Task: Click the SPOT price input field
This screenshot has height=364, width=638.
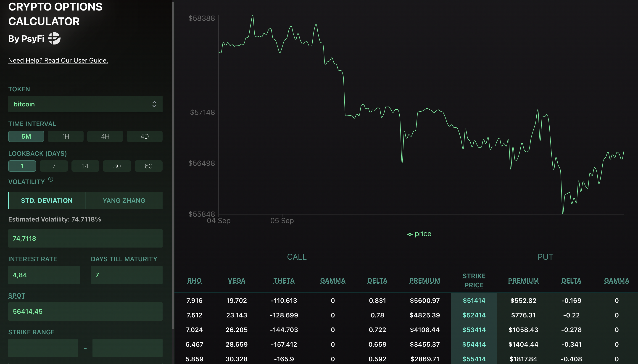Action: click(85, 311)
